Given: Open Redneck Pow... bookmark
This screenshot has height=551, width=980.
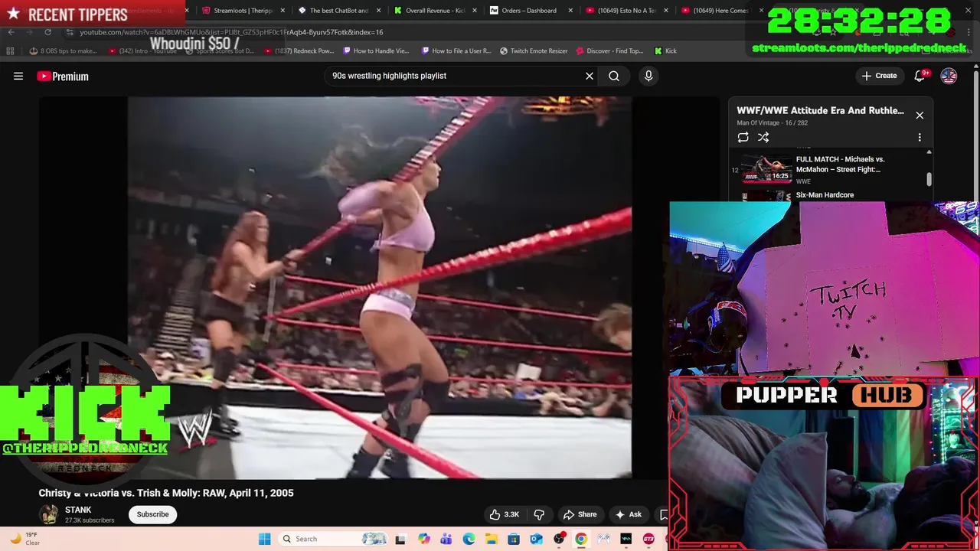Looking at the screenshot, I should (x=299, y=51).
